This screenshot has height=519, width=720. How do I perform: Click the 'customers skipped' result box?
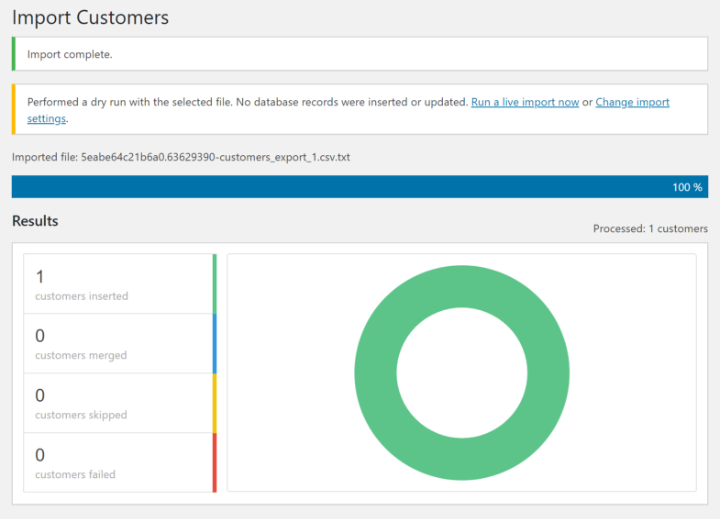[x=120, y=403]
